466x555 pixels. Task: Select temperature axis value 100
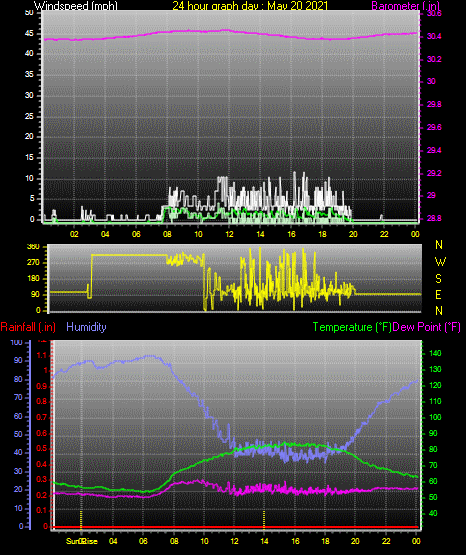coord(435,417)
